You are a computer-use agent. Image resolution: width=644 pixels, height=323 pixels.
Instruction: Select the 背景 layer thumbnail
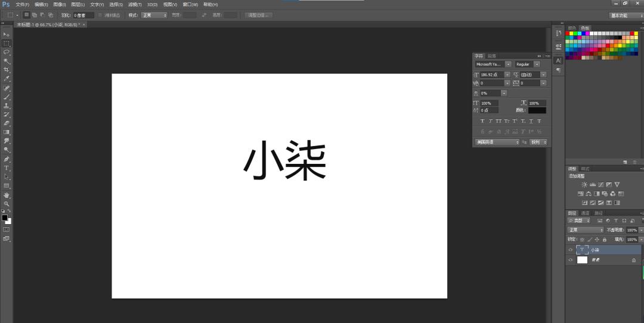click(582, 260)
